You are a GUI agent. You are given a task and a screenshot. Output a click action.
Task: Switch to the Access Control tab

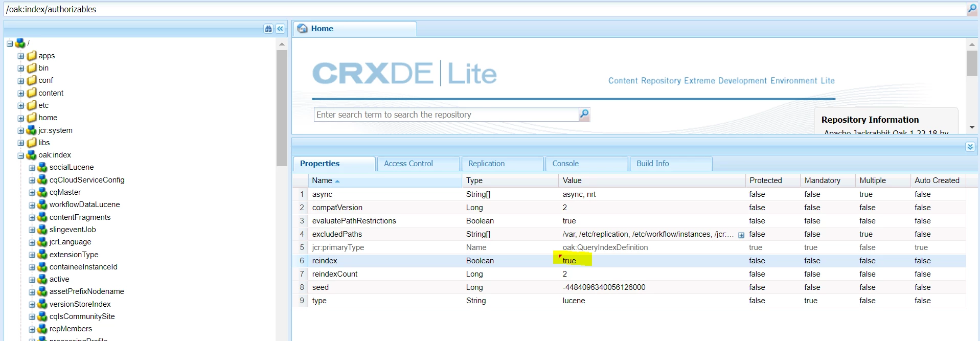418,164
